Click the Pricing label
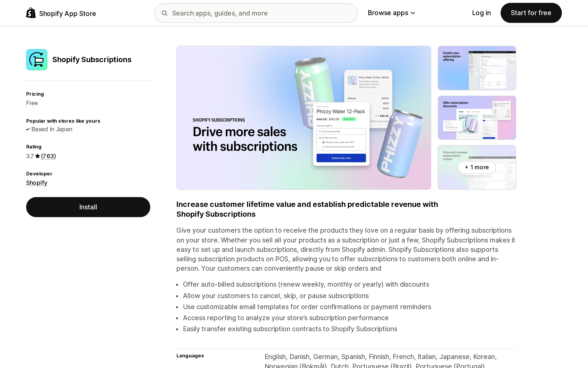This screenshot has width=588, height=368. (x=35, y=94)
